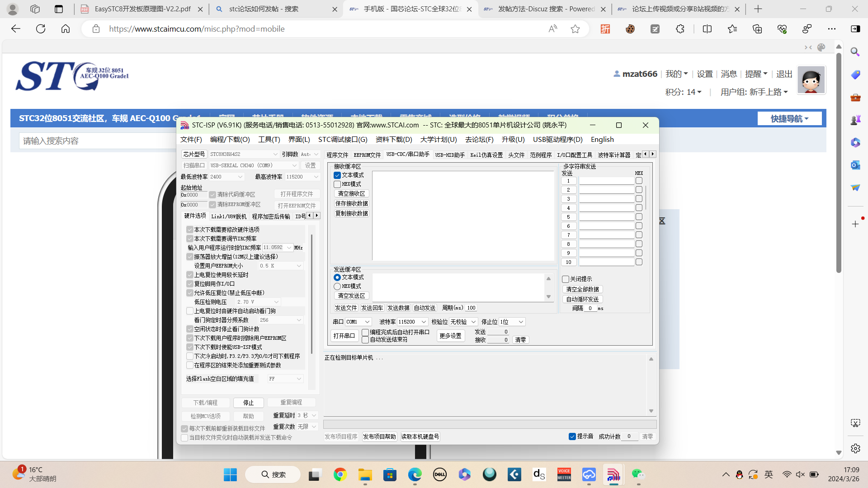Click the browser back arrow

(16, 29)
